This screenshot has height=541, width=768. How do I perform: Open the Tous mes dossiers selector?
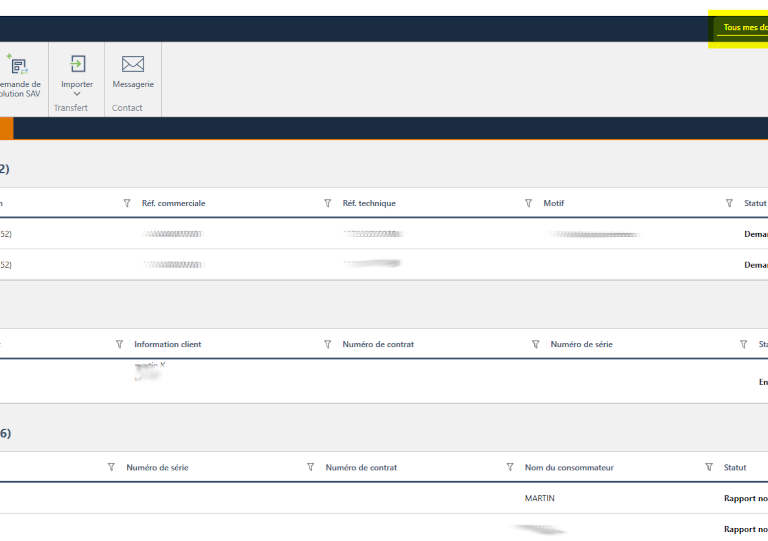click(x=739, y=28)
